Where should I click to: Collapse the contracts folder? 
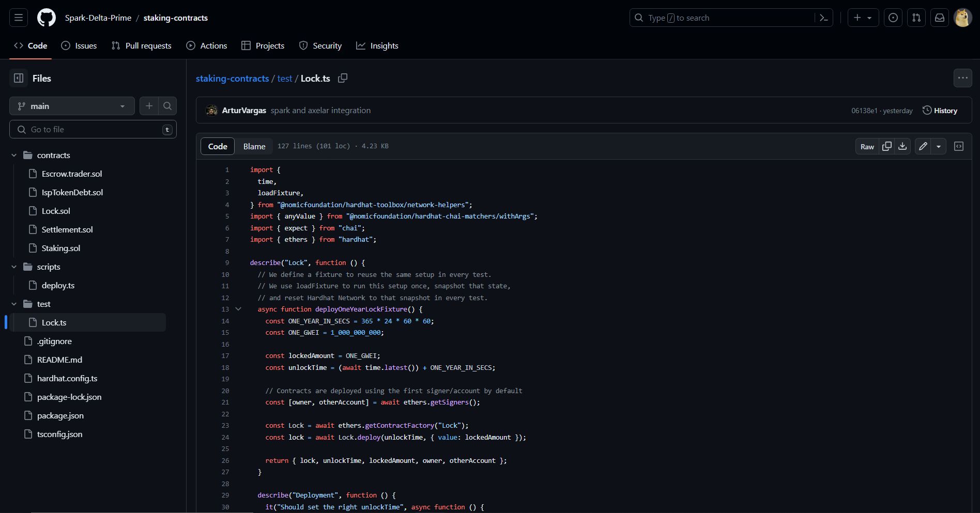pyautogui.click(x=14, y=155)
